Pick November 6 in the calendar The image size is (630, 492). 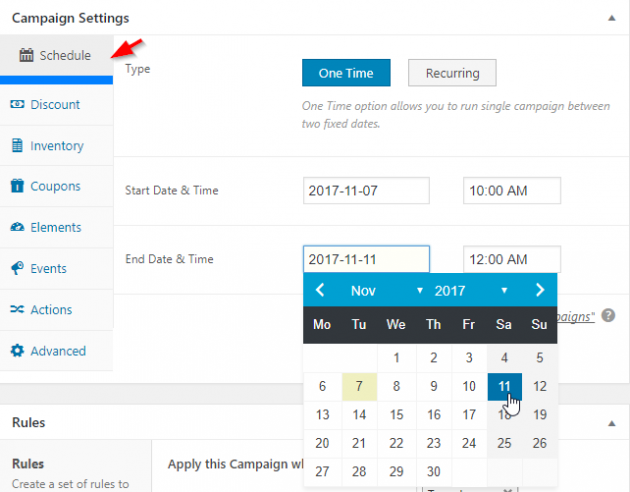(322, 386)
